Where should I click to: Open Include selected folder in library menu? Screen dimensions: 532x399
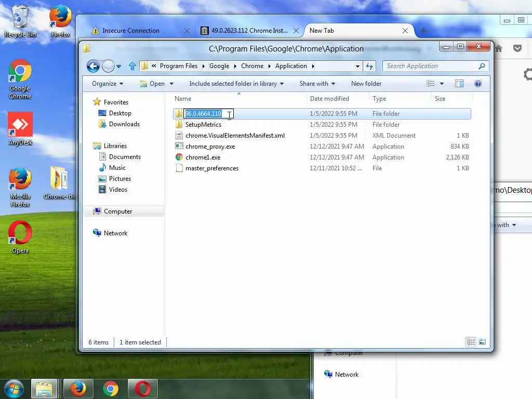click(236, 84)
